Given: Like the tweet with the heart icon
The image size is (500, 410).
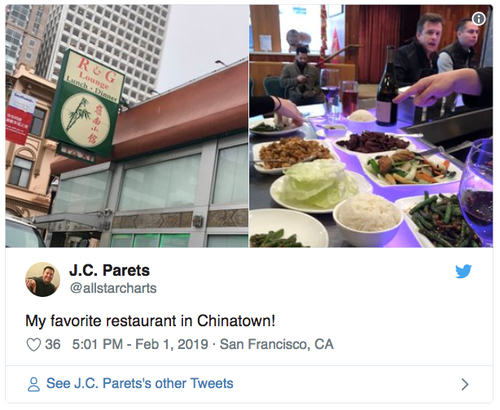Looking at the screenshot, I should [x=34, y=345].
